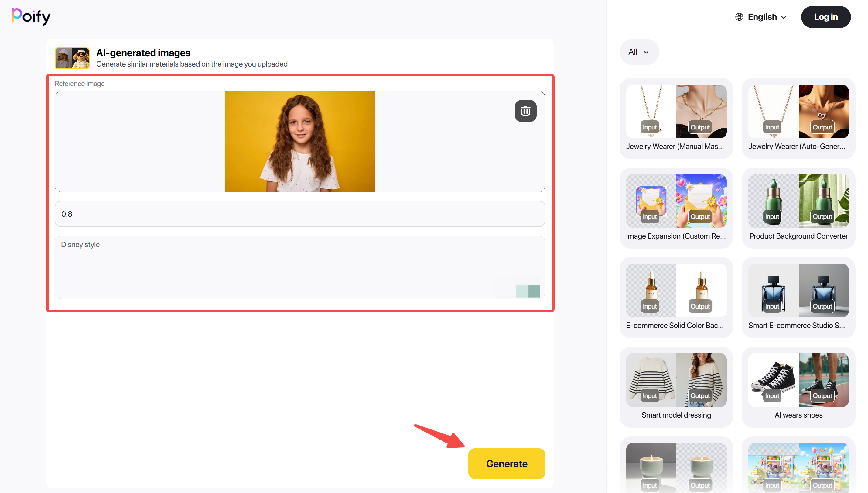The height and width of the screenshot is (493, 868).
Task: Click the Poify logo
Action: click(31, 16)
